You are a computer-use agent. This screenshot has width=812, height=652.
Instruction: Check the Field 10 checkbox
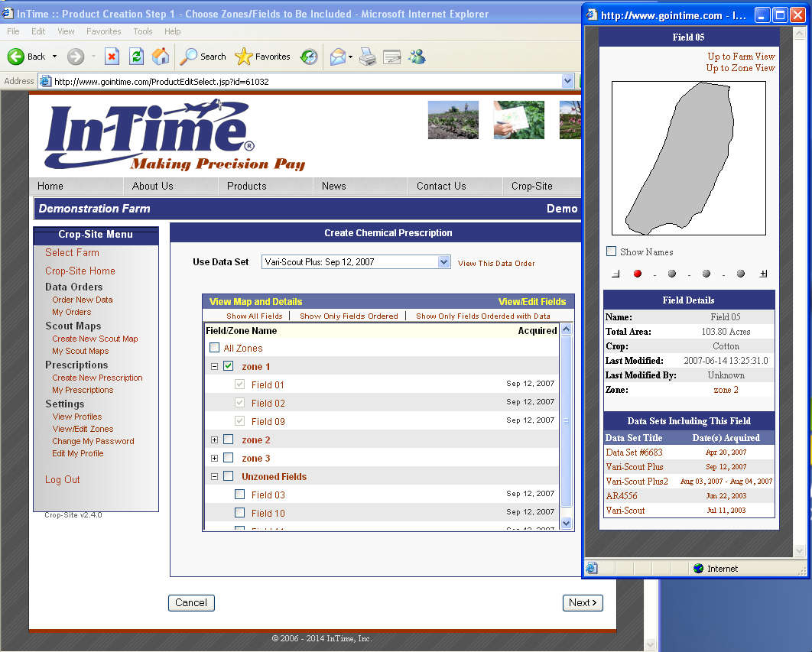240,513
